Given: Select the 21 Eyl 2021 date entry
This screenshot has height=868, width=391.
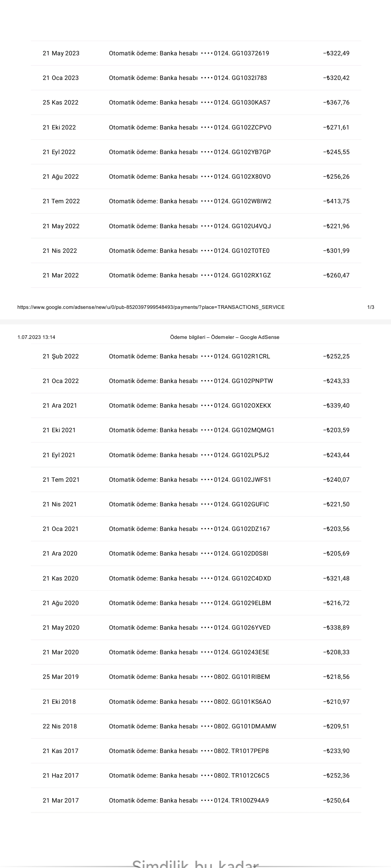Looking at the screenshot, I should (59, 455).
